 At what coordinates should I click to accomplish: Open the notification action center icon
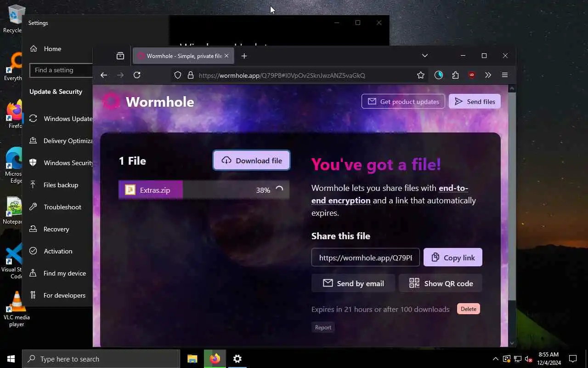573,359
